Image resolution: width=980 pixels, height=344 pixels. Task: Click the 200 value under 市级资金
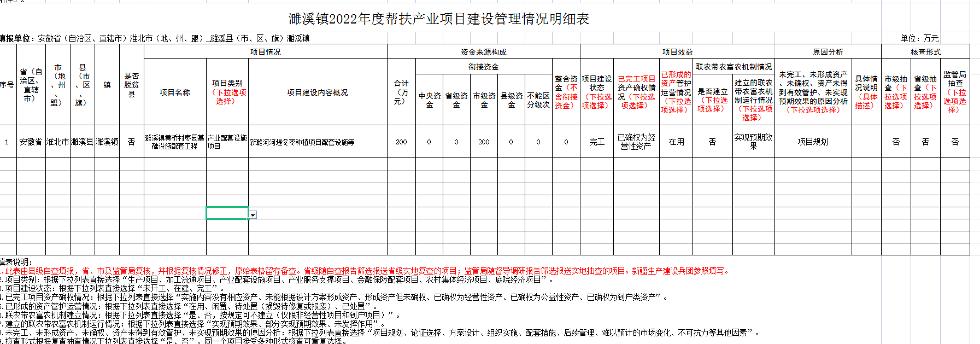point(484,142)
